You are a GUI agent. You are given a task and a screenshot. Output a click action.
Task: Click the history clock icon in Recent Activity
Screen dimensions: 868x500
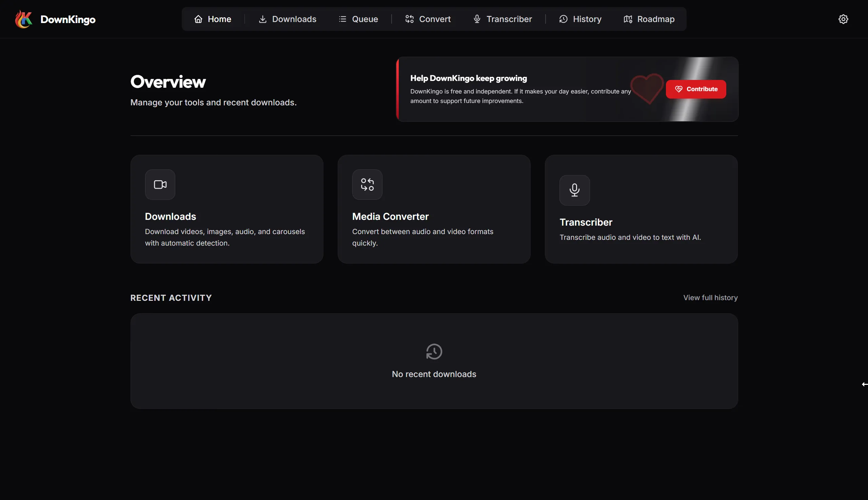pos(434,351)
